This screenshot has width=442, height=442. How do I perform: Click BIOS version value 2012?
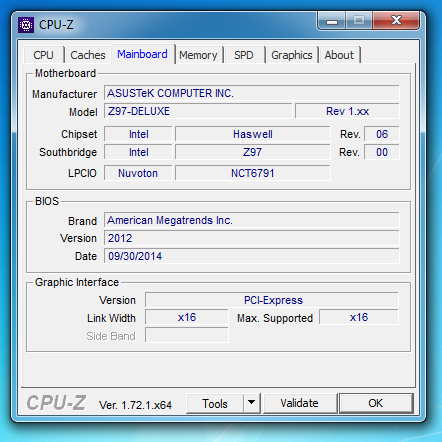252,238
